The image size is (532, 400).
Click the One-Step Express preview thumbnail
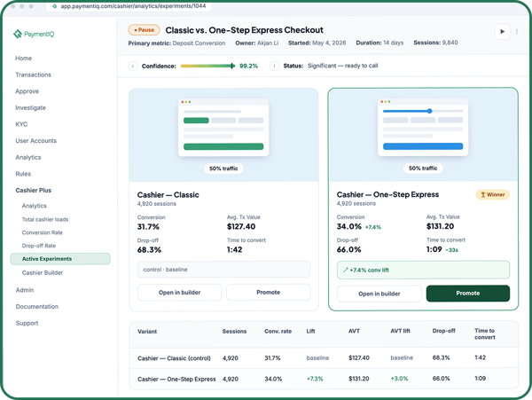pos(423,127)
